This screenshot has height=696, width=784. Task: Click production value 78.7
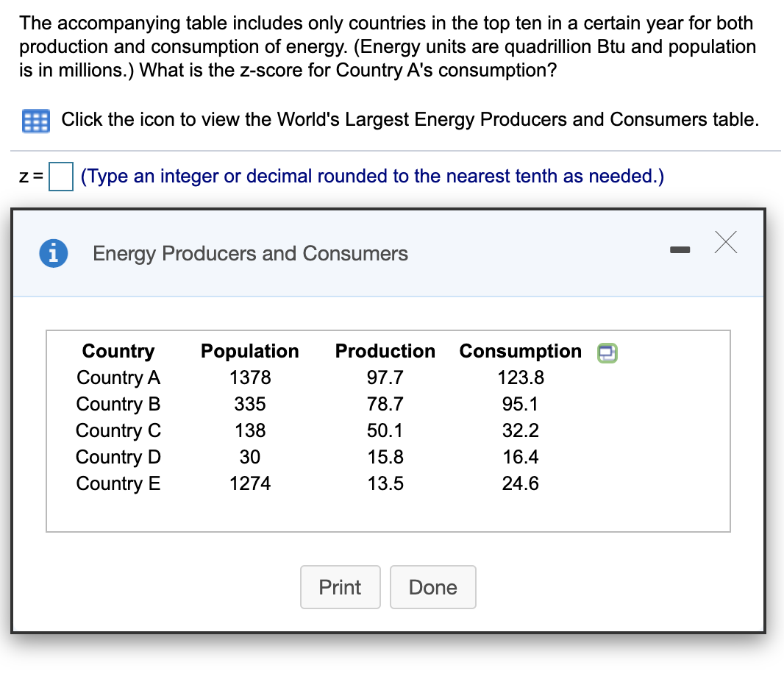coord(385,405)
